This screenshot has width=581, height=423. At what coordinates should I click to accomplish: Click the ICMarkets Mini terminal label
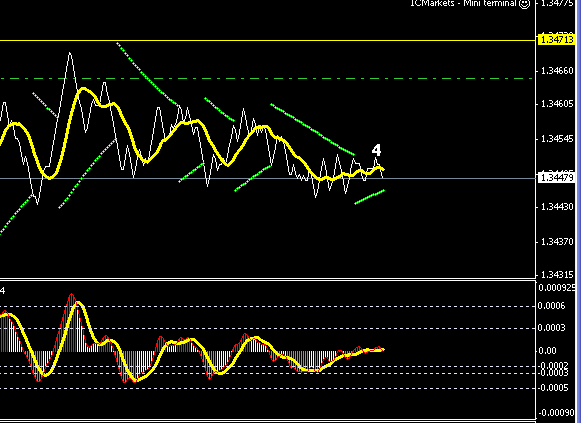pyautogui.click(x=463, y=3)
